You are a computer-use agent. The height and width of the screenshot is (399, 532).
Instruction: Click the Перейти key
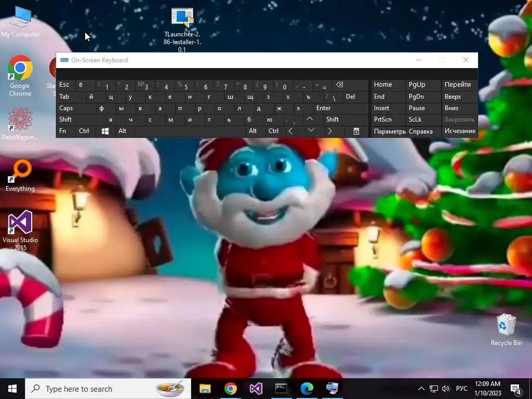click(x=460, y=85)
